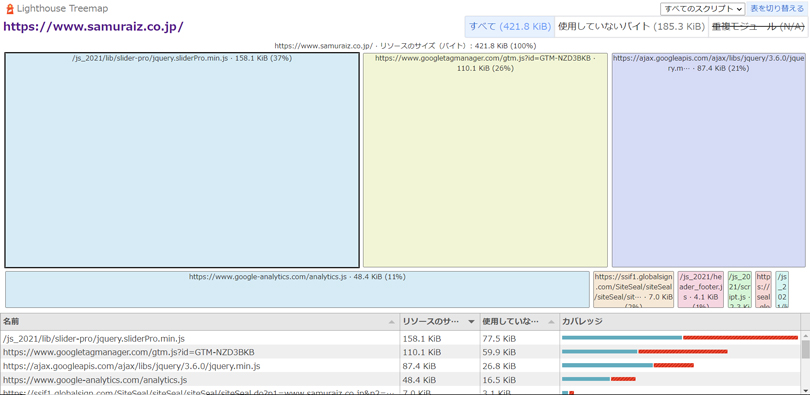Sort by 使用していないバイト column header
This screenshot has width=810, height=395.
(x=519, y=322)
